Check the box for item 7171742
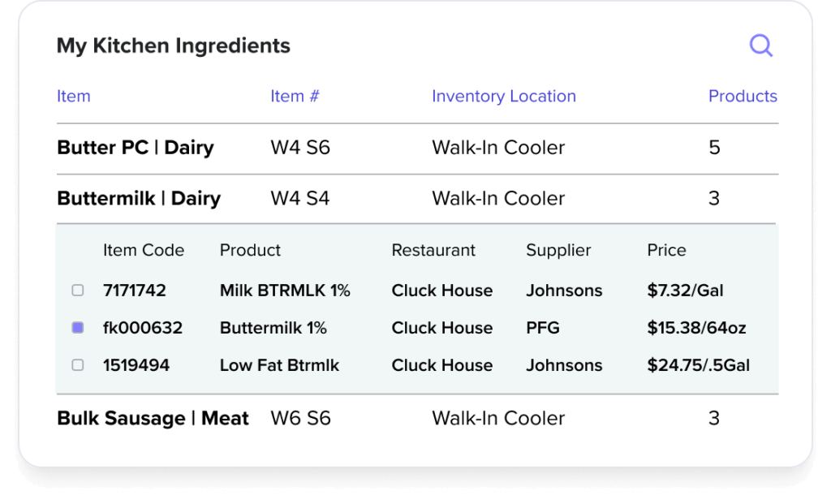The height and width of the screenshot is (504, 831). point(78,291)
